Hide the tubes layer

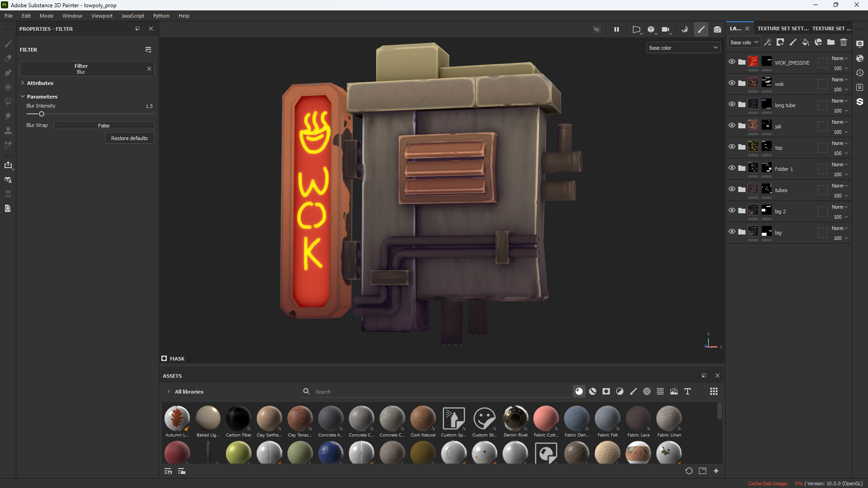pyautogui.click(x=732, y=189)
